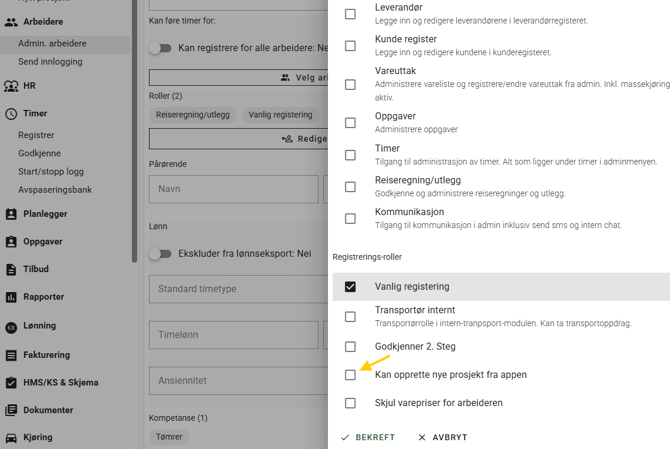Click the Planlegger icon in sidebar
Image resolution: width=670 pixels, height=449 pixels.
11,214
